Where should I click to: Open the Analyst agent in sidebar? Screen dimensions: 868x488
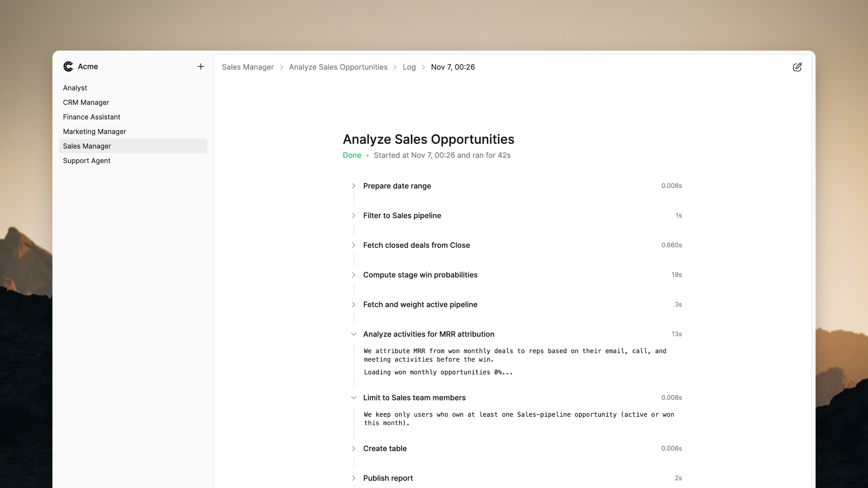(x=75, y=88)
